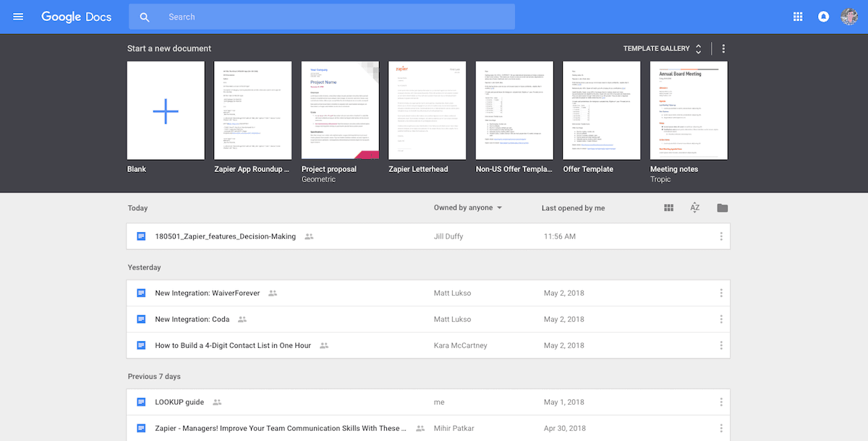Open more options for WaiverForever row

pyautogui.click(x=721, y=294)
